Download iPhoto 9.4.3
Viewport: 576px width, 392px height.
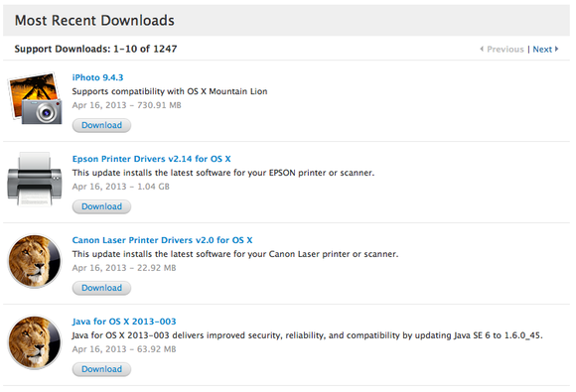[101, 125]
